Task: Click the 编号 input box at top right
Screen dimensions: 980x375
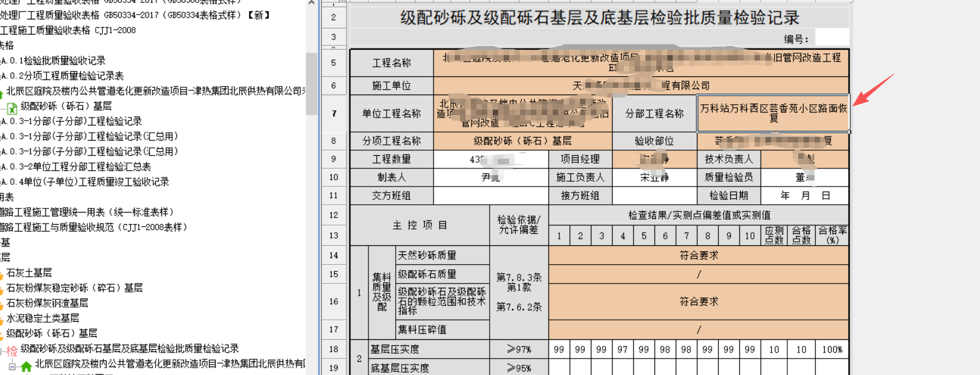Action: (832, 38)
